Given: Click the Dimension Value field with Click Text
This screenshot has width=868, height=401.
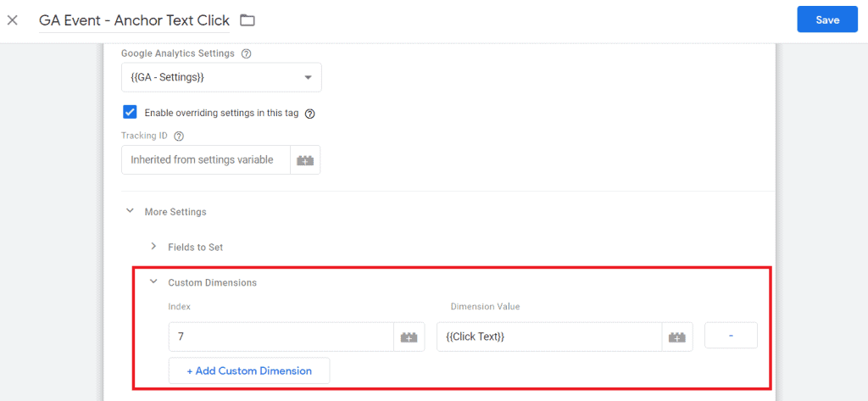Looking at the screenshot, I should pyautogui.click(x=549, y=337).
